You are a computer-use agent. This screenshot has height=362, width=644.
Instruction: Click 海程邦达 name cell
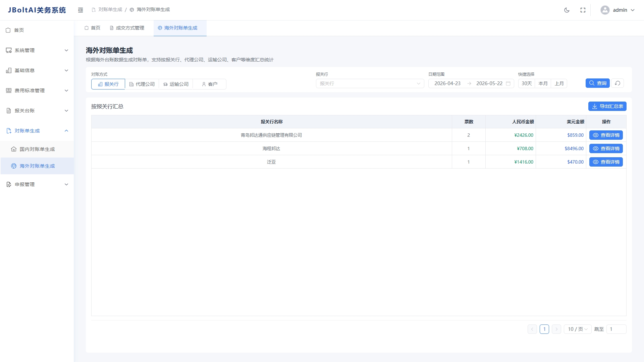click(271, 148)
